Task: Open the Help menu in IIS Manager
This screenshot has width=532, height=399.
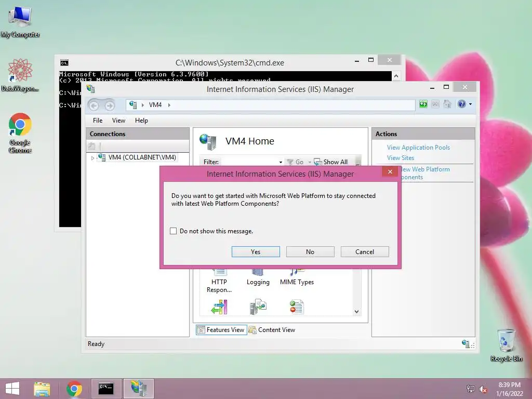Action: (141, 121)
